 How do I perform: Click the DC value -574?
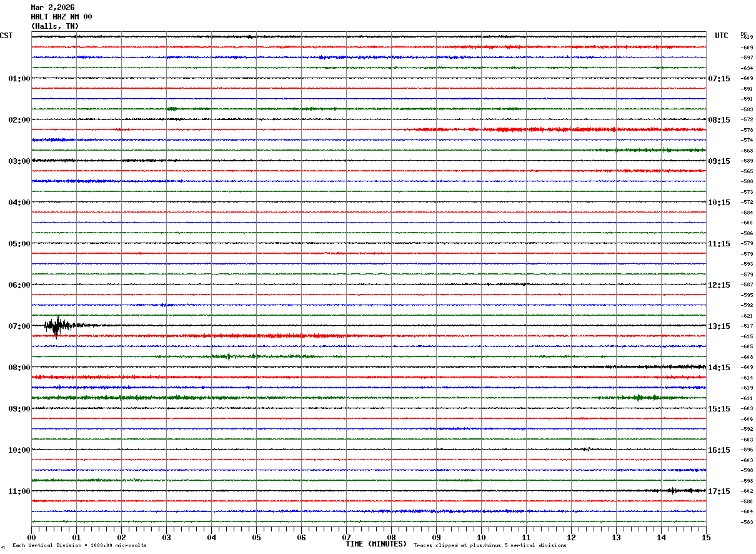click(x=747, y=141)
